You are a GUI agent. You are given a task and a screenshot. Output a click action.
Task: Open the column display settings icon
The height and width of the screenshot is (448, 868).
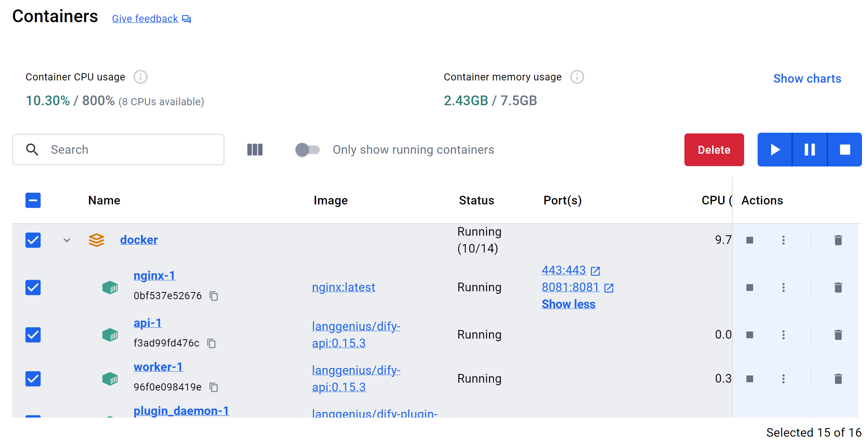pyautogui.click(x=255, y=150)
